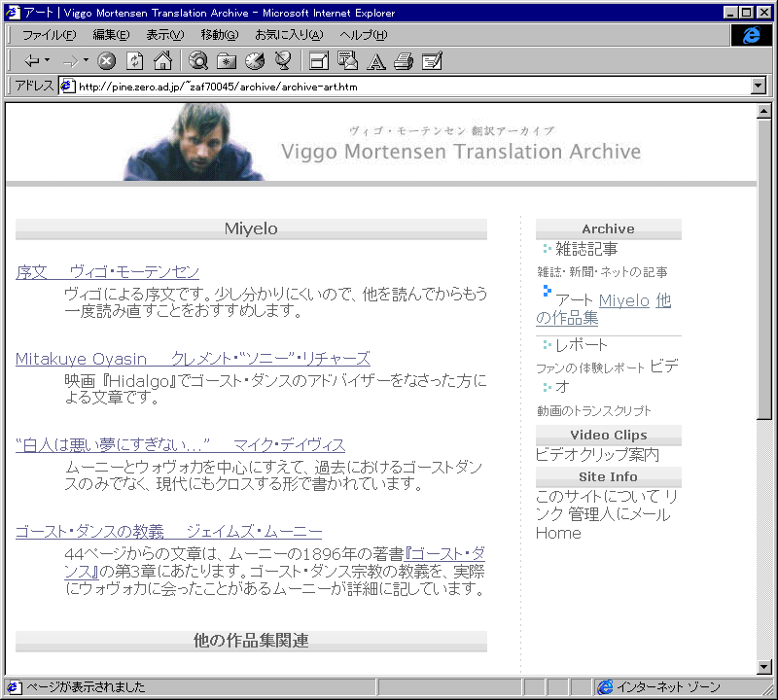
Task: Click the インターネット ゾーン status text
Action: tap(668, 687)
